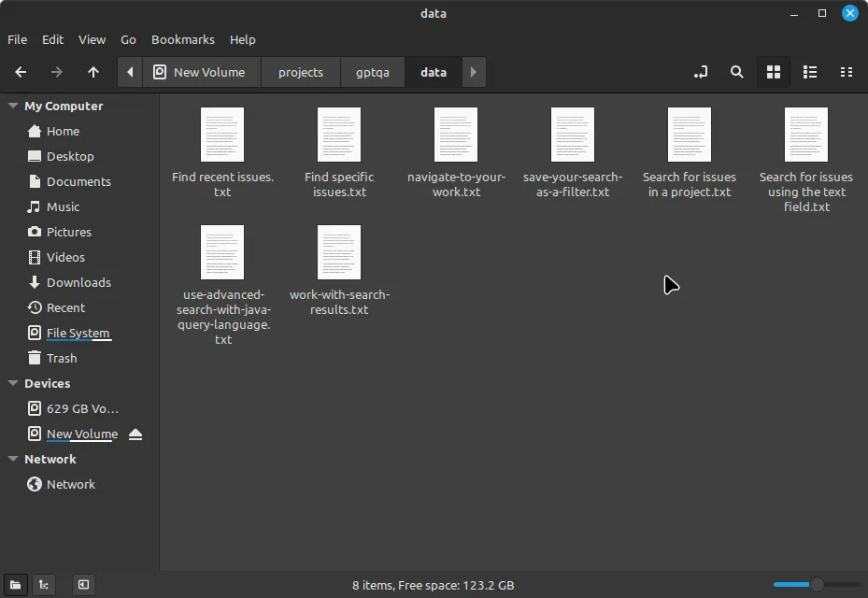Open the Bookmarks menu
The image size is (868, 598).
pyautogui.click(x=182, y=39)
